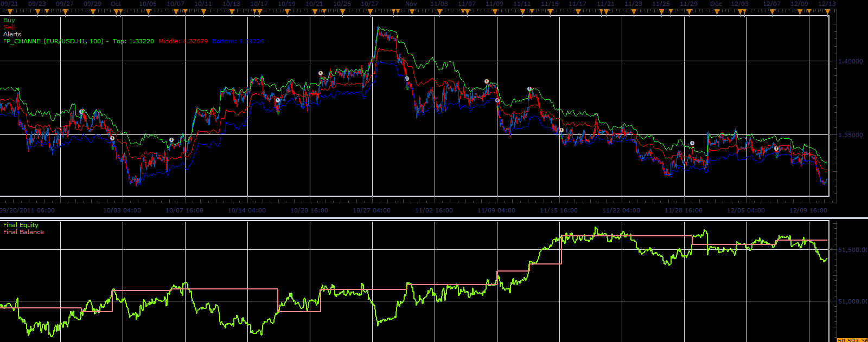Click the 1.40000 price axis label
This screenshot has height=342, width=868.
pos(851,61)
